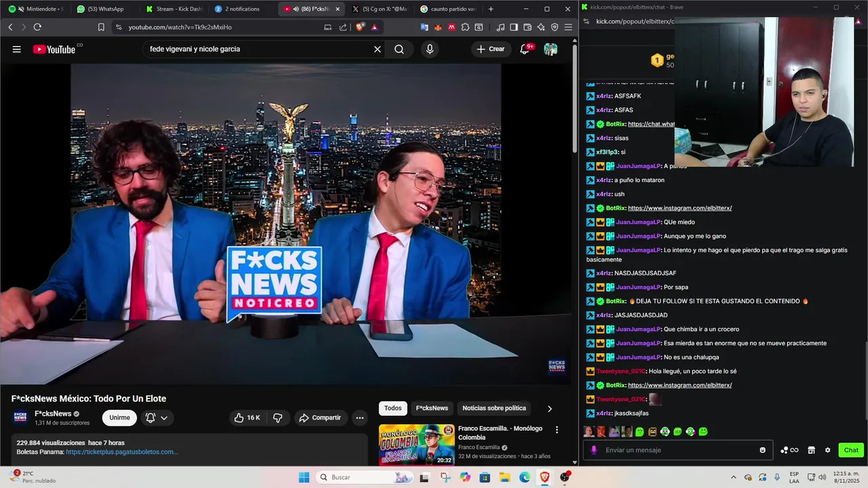
Task: Select Noticias sobre política chip
Action: tap(494, 408)
